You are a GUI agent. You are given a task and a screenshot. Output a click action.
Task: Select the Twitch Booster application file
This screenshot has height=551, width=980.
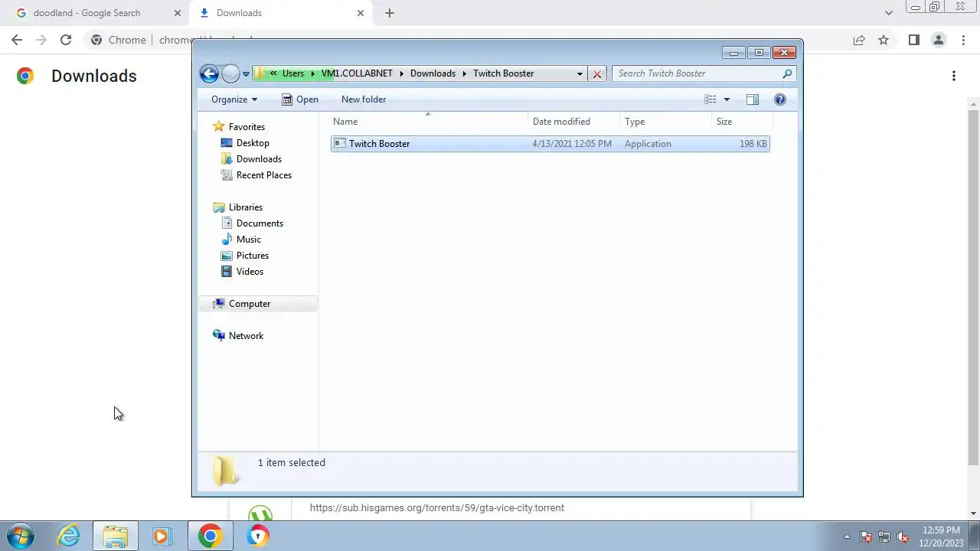pyautogui.click(x=550, y=144)
